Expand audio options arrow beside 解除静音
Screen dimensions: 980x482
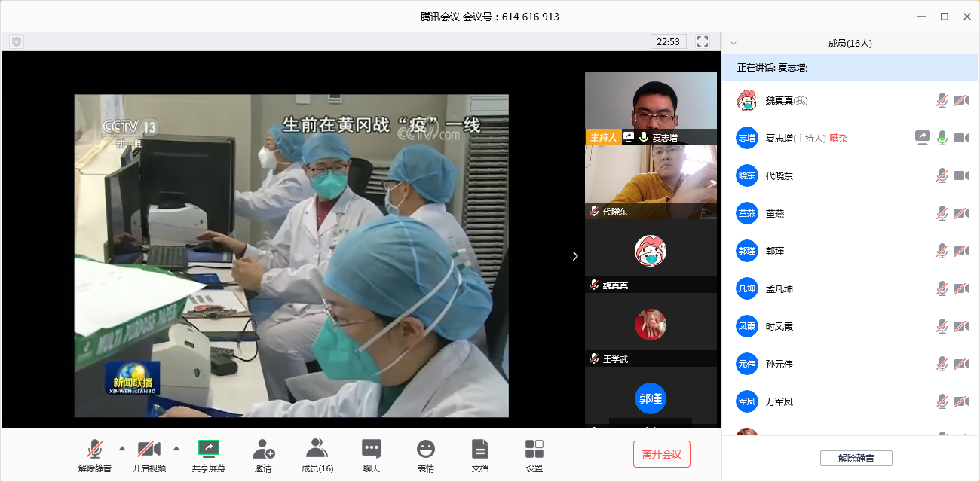coord(122,448)
